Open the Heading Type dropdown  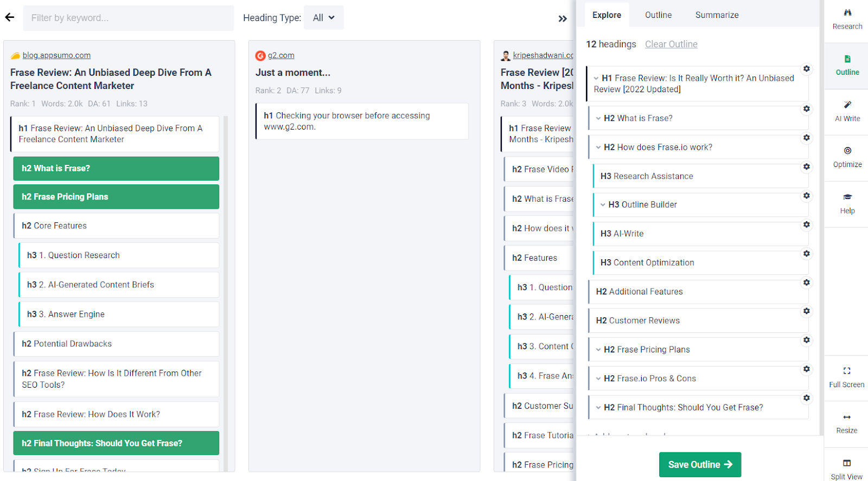click(x=324, y=18)
